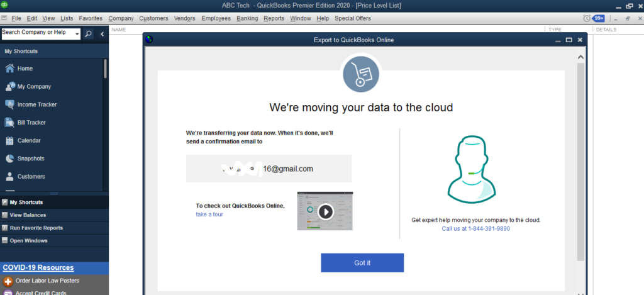Open the File menu
The width and height of the screenshot is (644, 295).
click(16, 18)
